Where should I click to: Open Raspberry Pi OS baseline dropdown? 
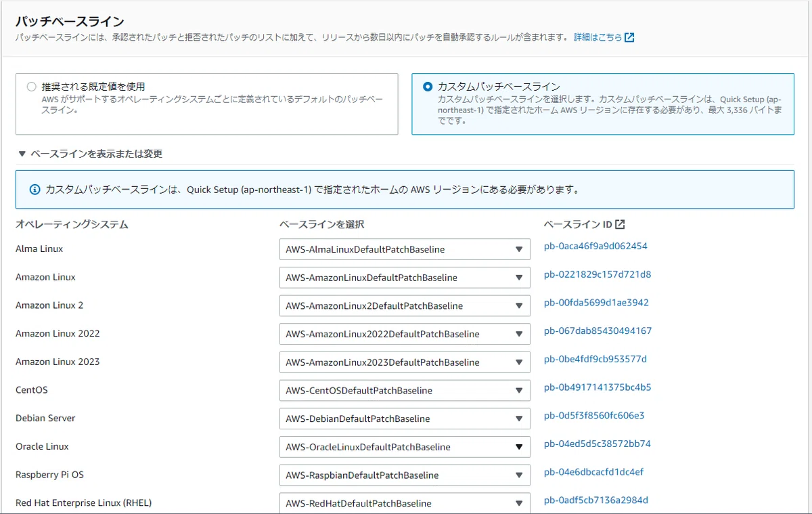(x=405, y=475)
